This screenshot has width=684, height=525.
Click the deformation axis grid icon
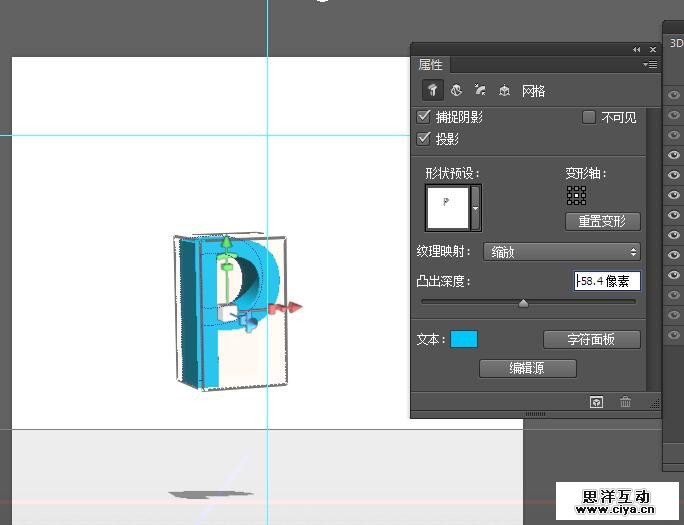pyautogui.click(x=576, y=195)
